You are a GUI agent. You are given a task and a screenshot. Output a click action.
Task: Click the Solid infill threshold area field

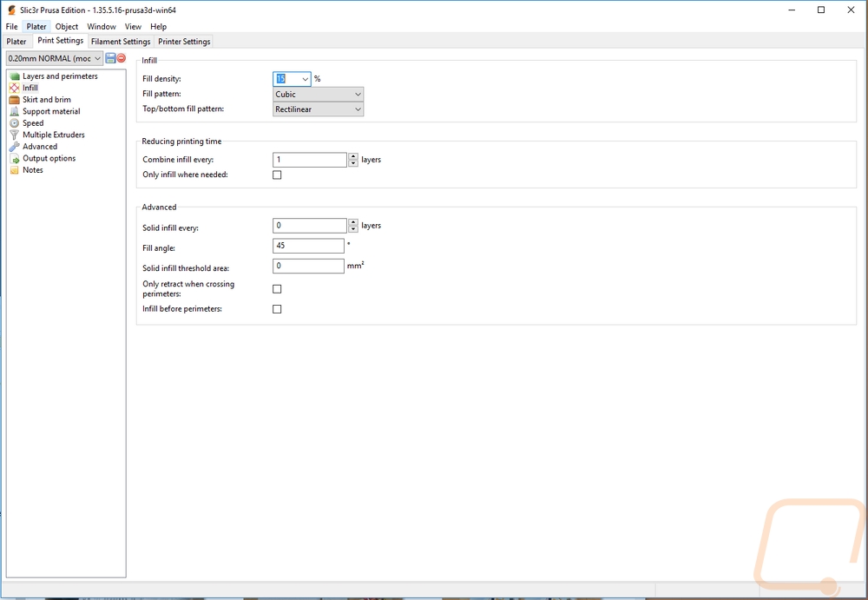[308, 266]
